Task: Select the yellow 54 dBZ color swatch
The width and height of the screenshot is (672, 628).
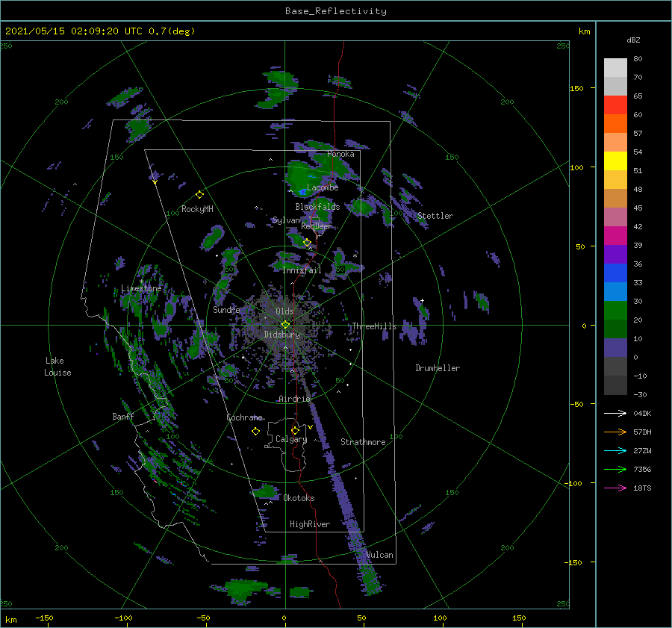Action: coord(615,161)
